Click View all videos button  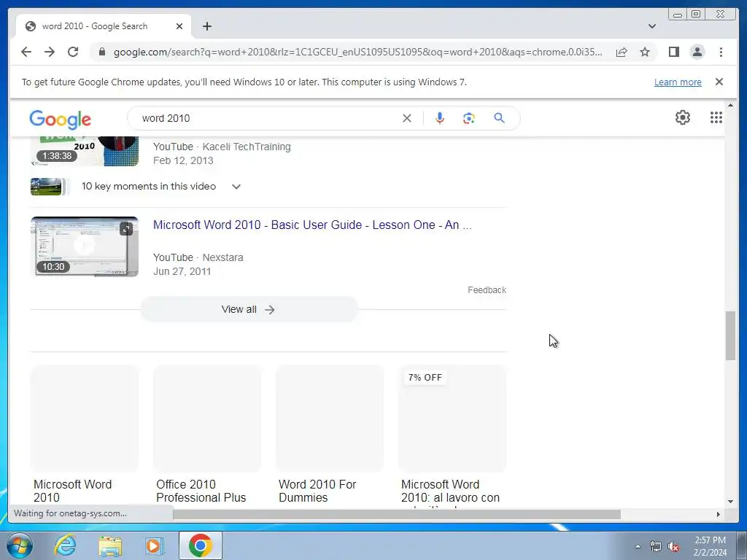[x=249, y=309]
